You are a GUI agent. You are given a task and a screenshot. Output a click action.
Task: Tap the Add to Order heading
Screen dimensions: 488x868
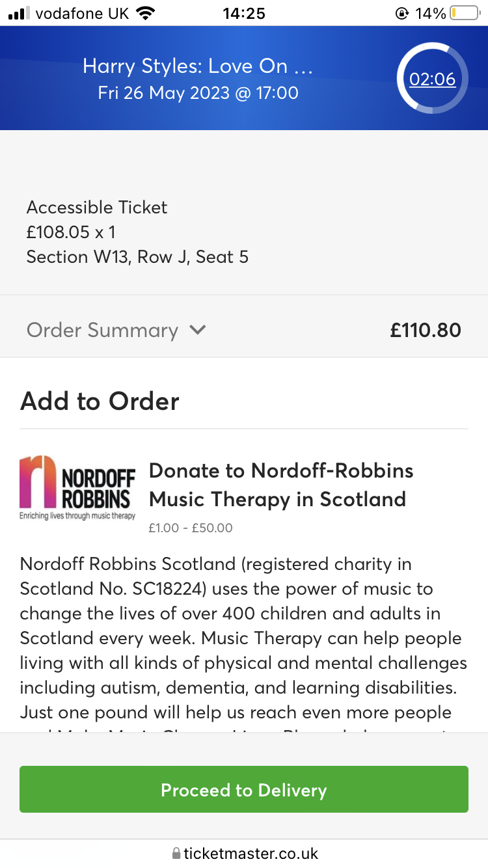pyautogui.click(x=100, y=401)
